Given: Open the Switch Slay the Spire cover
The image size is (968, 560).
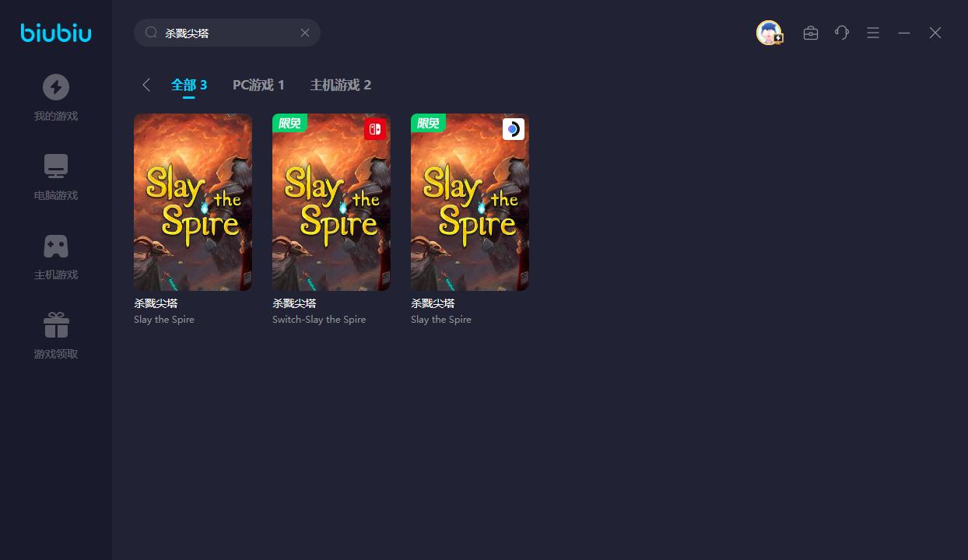Looking at the screenshot, I should [331, 202].
